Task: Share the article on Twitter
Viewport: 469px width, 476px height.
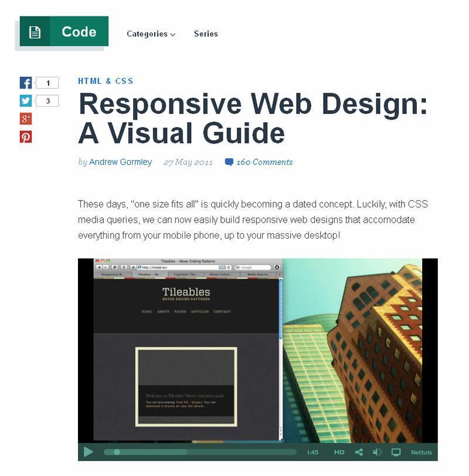Action: click(26, 101)
